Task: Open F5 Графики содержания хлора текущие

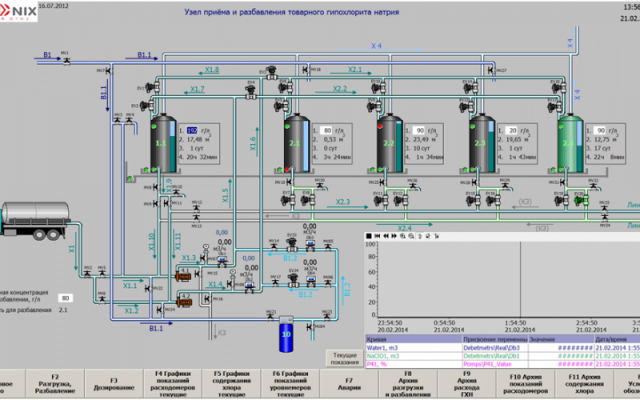Action: click(231, 385)
